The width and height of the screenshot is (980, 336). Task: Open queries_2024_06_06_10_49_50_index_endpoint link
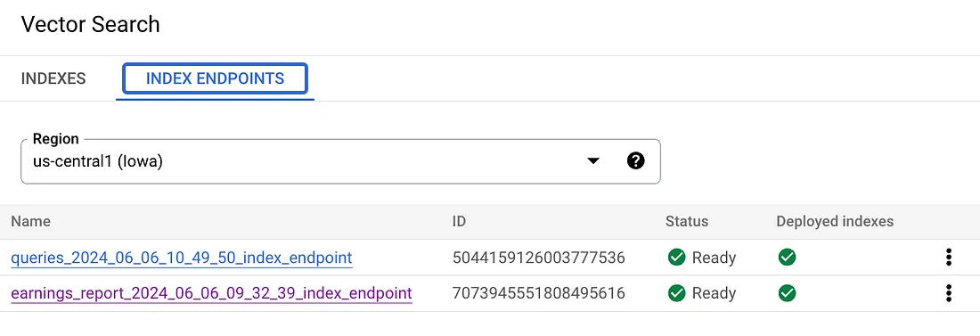(x=182, y=258)
